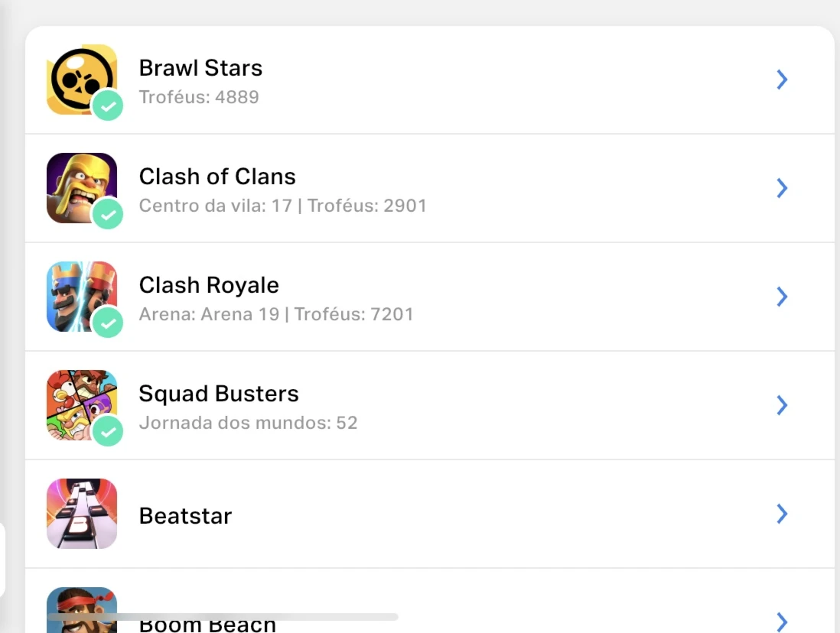
Task: Click green checkmark badge on Clash of Clans
Action: coord(108,214)
